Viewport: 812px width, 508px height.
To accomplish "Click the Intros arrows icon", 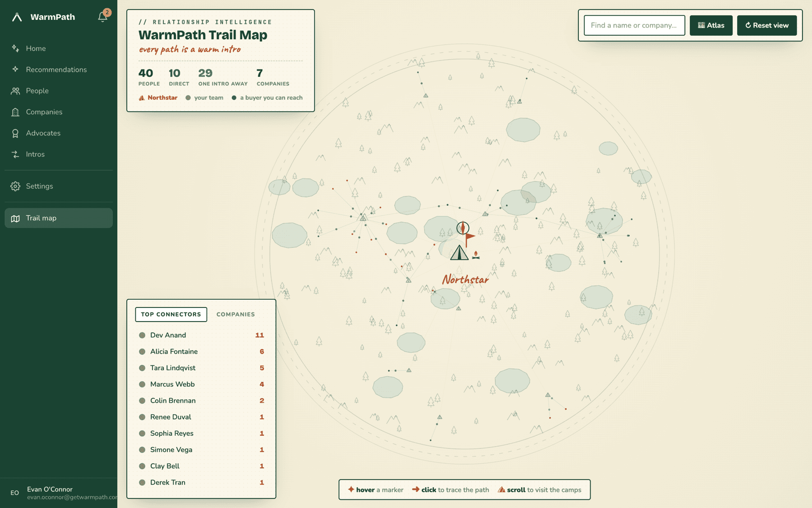I will click(15, 154).
